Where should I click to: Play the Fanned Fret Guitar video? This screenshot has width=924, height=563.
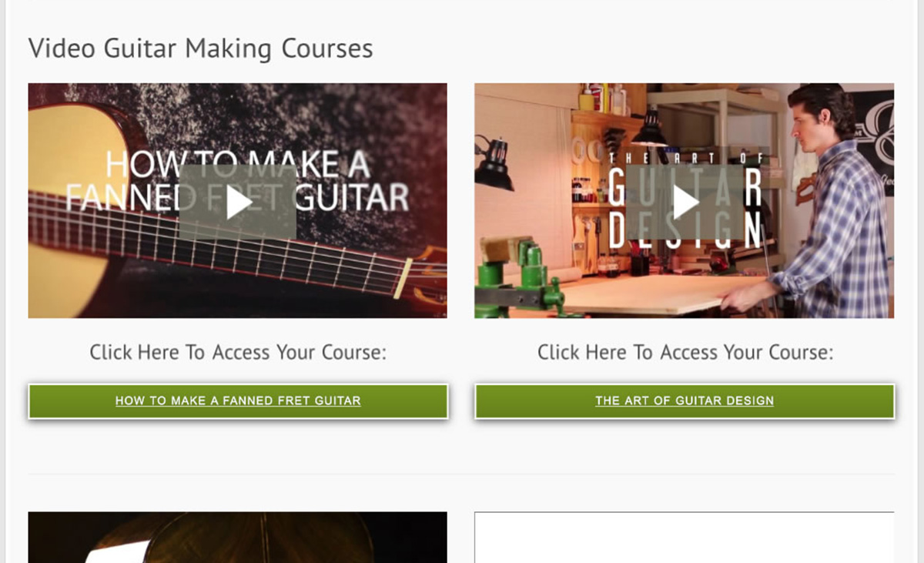(x=238, y=202)
